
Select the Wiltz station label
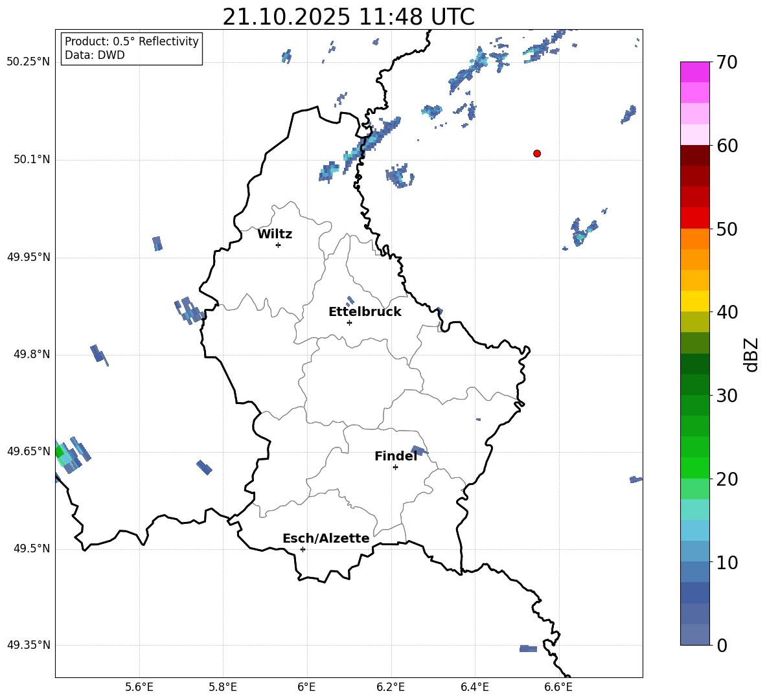pyautogui.click(x=275, y=234)
